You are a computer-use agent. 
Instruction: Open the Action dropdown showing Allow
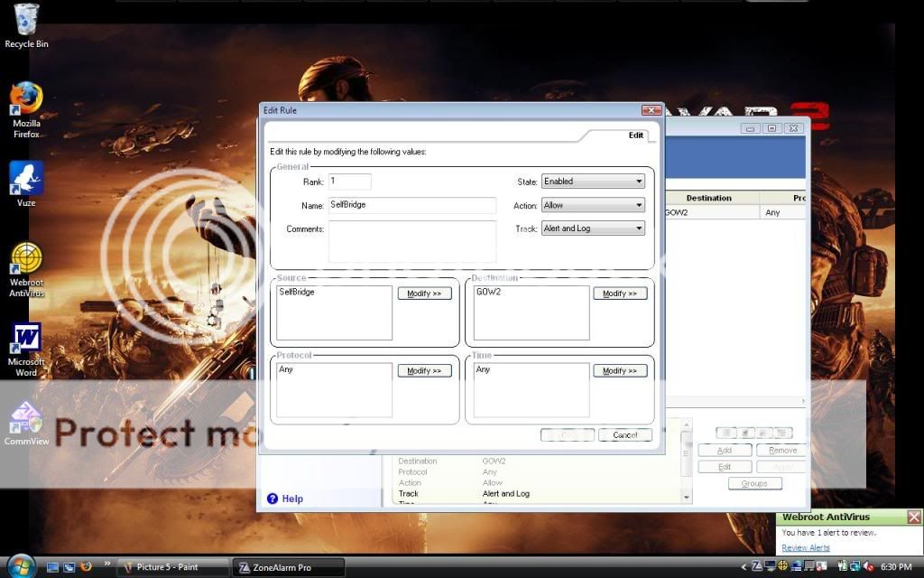(x=593, y=205)
